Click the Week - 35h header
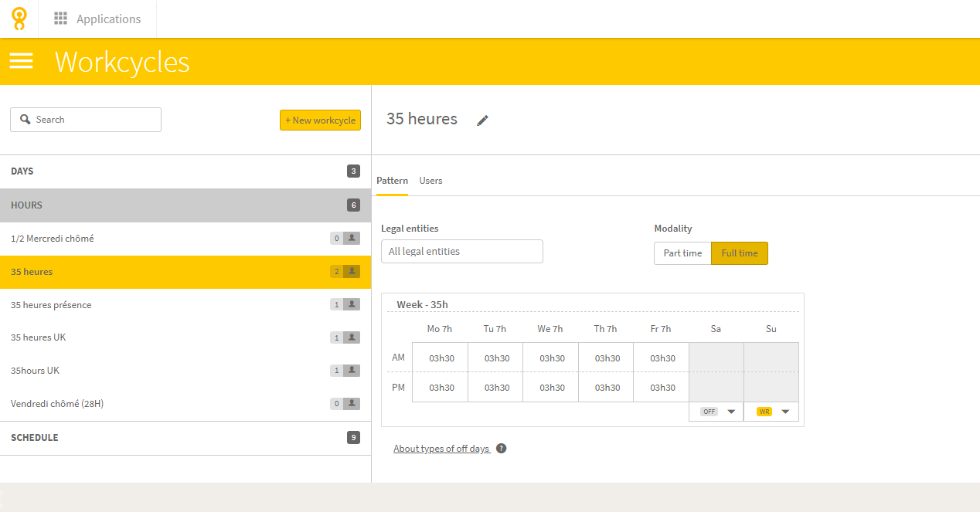The width and height of the screenshot is (980, 512). point(422,304)
